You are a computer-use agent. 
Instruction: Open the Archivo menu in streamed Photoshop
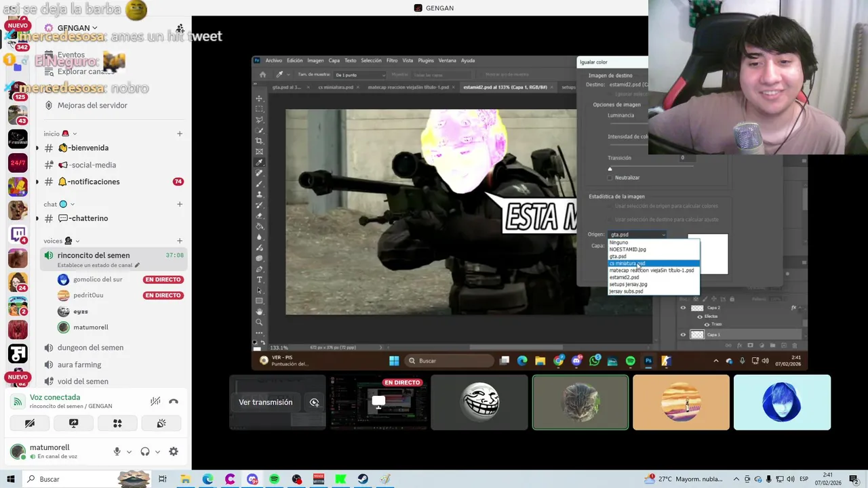(x=274, y=60)
